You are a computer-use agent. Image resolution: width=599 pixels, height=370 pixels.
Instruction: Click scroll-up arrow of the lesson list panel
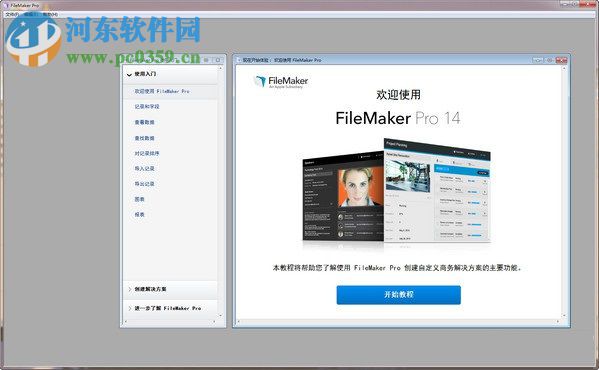220,68
